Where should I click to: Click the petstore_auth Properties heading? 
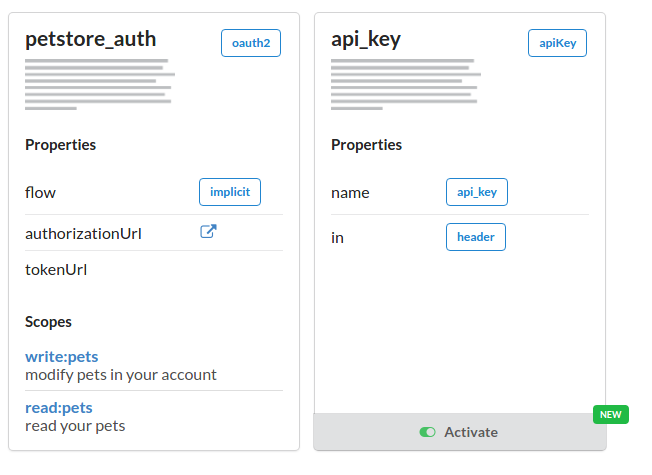(x=60, y=145)
